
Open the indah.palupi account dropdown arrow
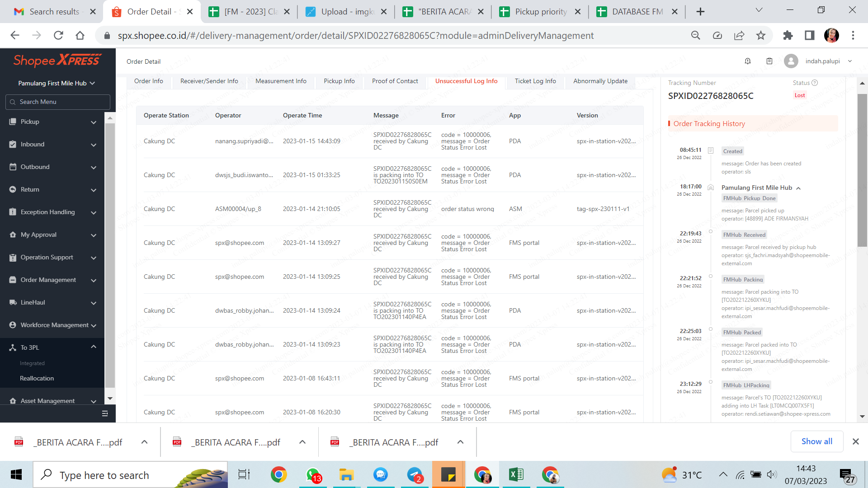(850, 61)
